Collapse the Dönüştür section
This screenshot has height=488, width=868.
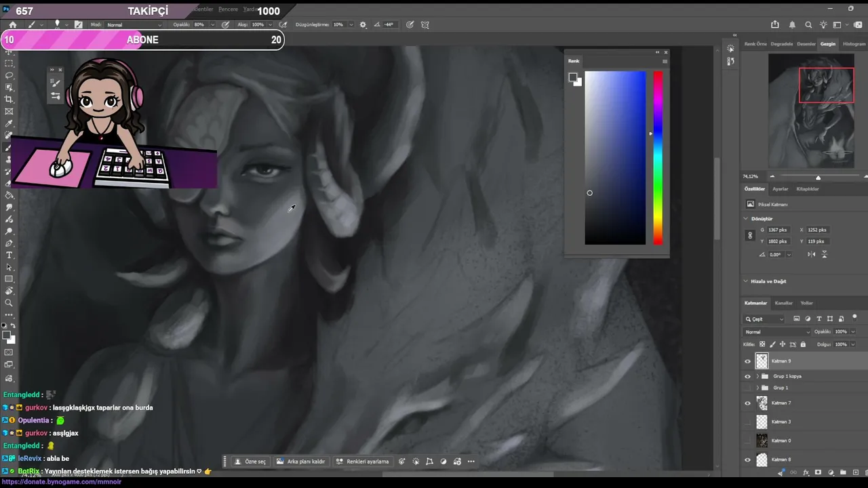pos(746,219)
